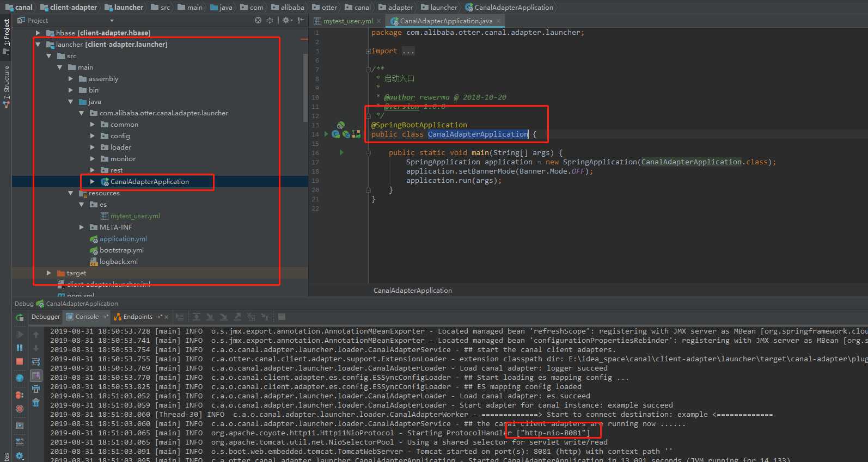The height and width of the screenshot is (462, 868).
Task: Click the Project panel vertical scrollbar
Action: (305, 87)
